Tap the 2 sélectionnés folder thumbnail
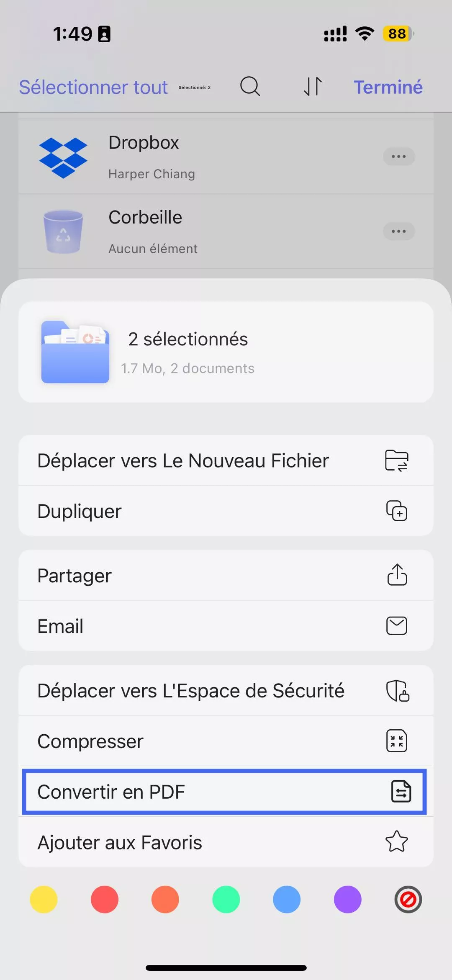 pos(75,352)
